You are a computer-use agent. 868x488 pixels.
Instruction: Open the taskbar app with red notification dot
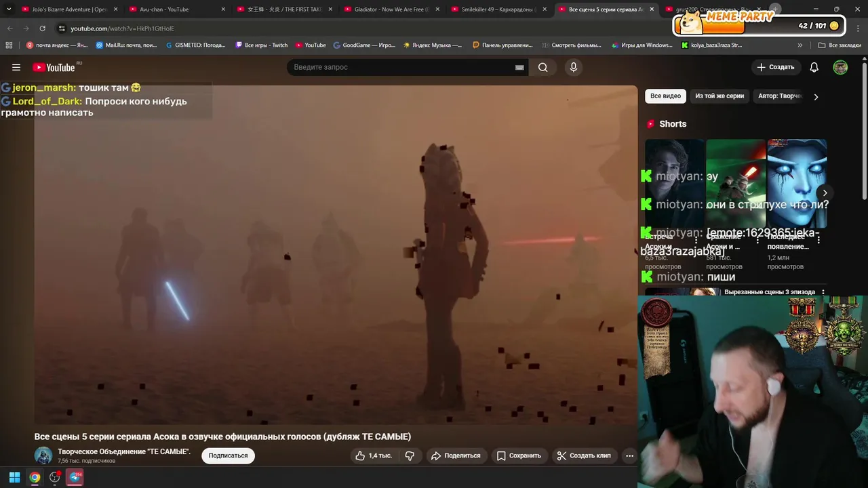coord(55,477)
